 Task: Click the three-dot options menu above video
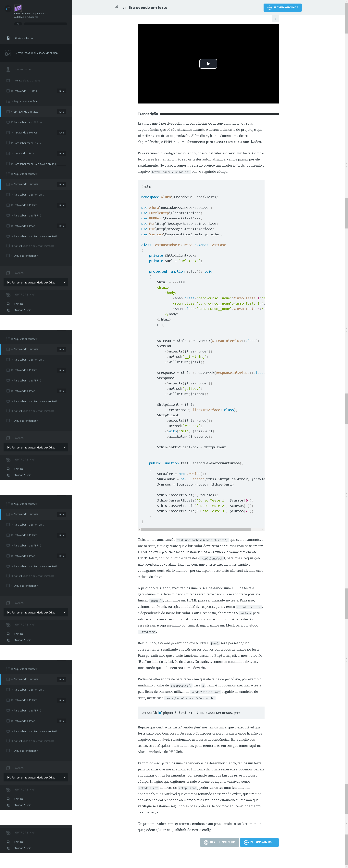275,19
